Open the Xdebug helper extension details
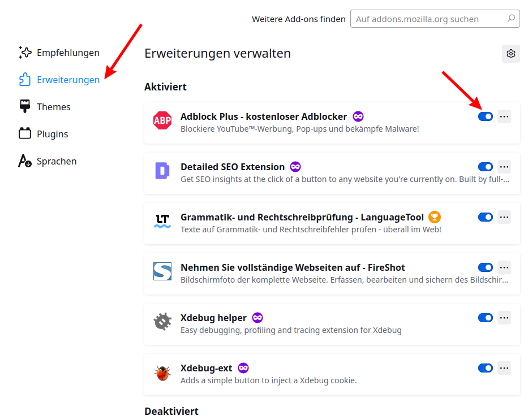The height and width of the screenshot is (420, 528). (x=213, y=318)
